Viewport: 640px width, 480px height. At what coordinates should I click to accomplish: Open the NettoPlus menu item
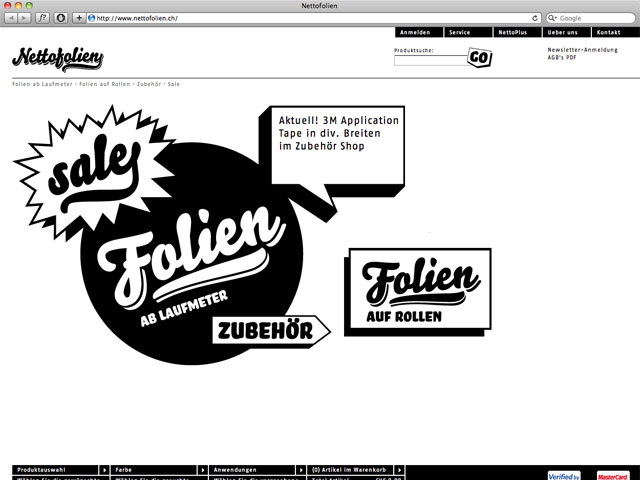[517, 32]
